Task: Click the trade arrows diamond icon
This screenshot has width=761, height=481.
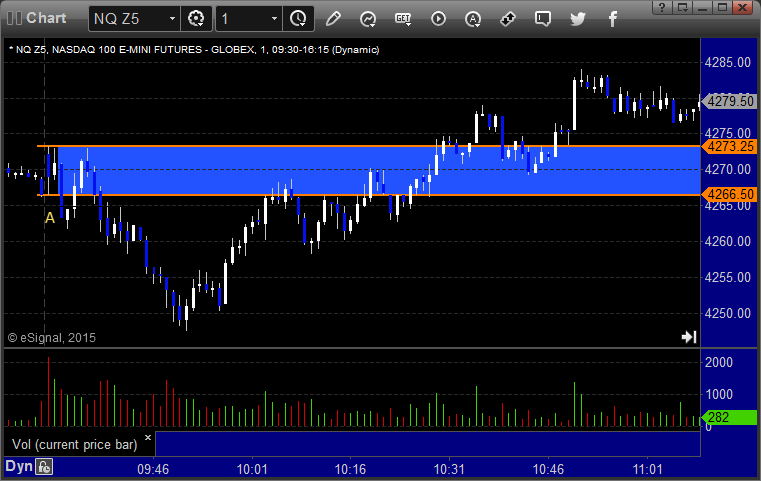Action: pyautogui.click(x=508, y=19)
